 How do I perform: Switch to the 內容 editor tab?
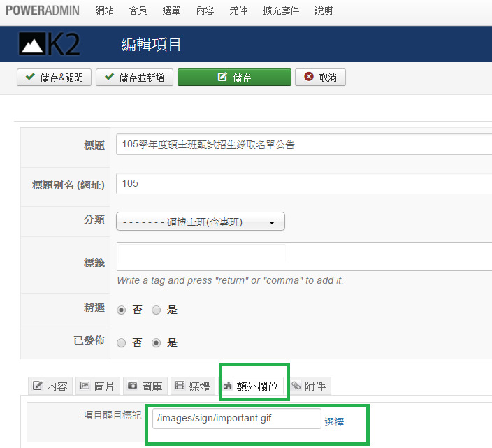[50, 386]
